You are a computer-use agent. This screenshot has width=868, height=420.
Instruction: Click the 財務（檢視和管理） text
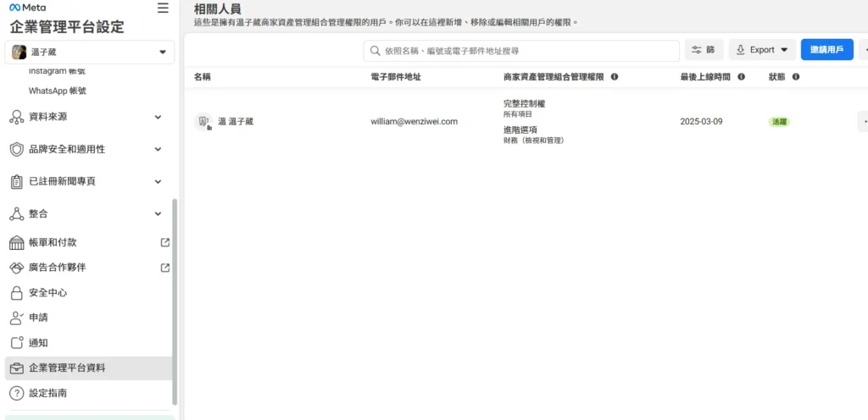533,141
